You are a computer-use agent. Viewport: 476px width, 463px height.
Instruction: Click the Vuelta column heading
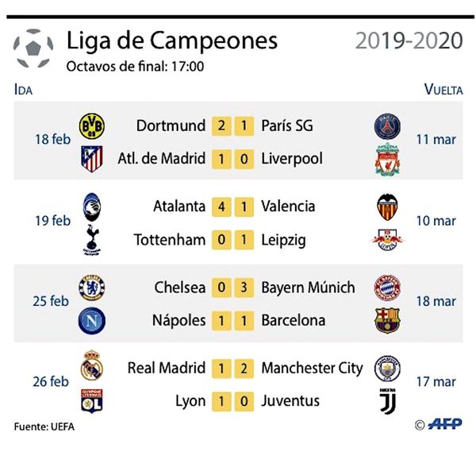tap(443, 90)
